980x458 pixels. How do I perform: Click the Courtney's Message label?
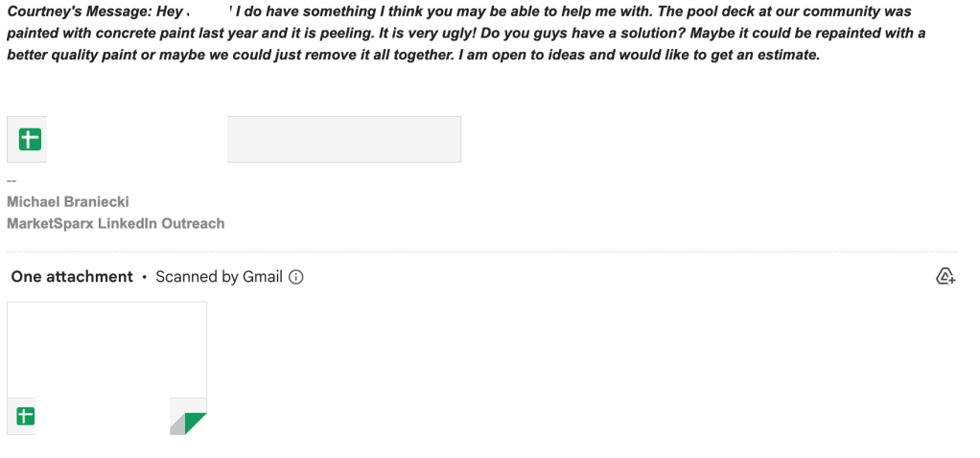[77, 12]
